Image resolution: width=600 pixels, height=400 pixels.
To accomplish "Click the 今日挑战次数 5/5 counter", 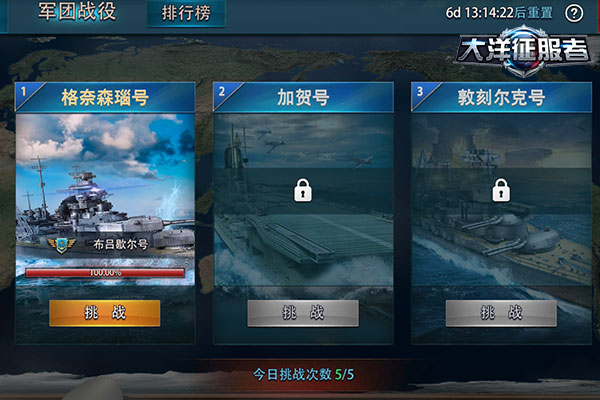I will (303, 374).
